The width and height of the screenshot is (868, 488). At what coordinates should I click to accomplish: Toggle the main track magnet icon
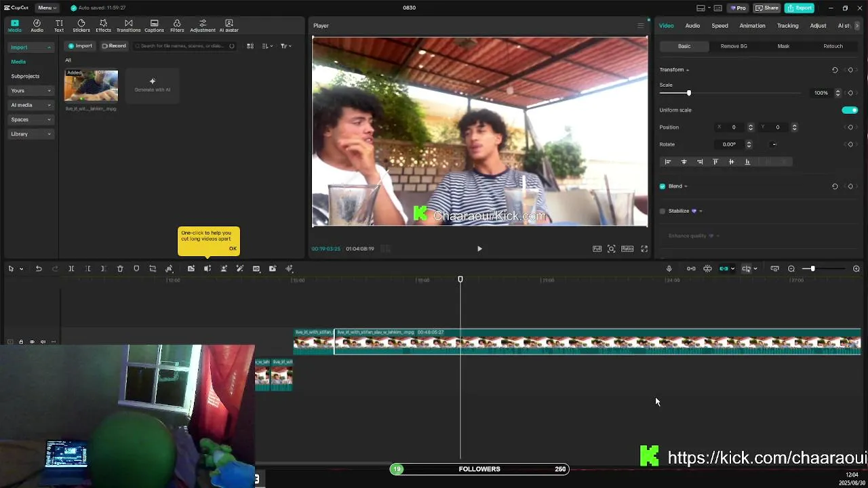[x=691, y=269]
